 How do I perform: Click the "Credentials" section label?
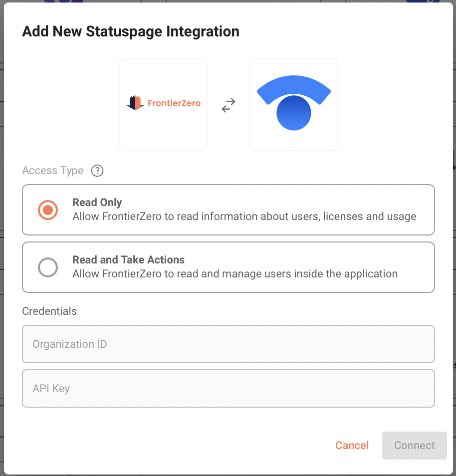tap(49, 311)
